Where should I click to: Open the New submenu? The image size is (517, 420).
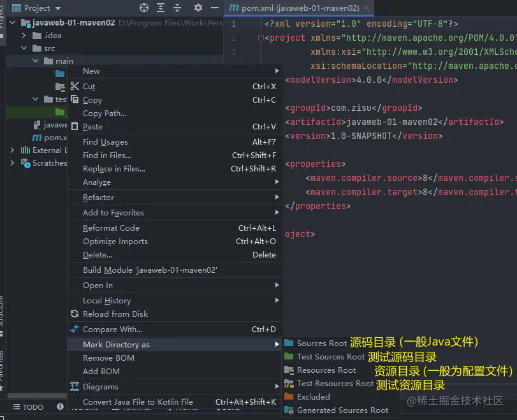click(x=175, y=71)
